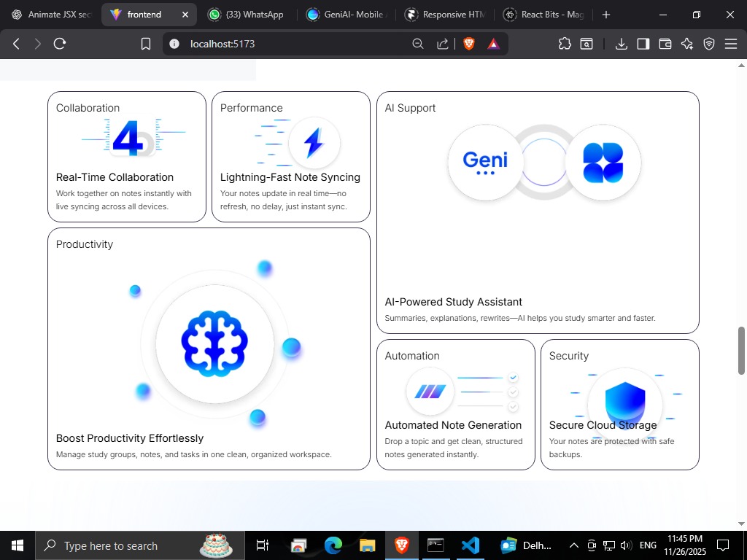Open the Brave Shields lion icon

pyautogui.click(x=468, y=43)
